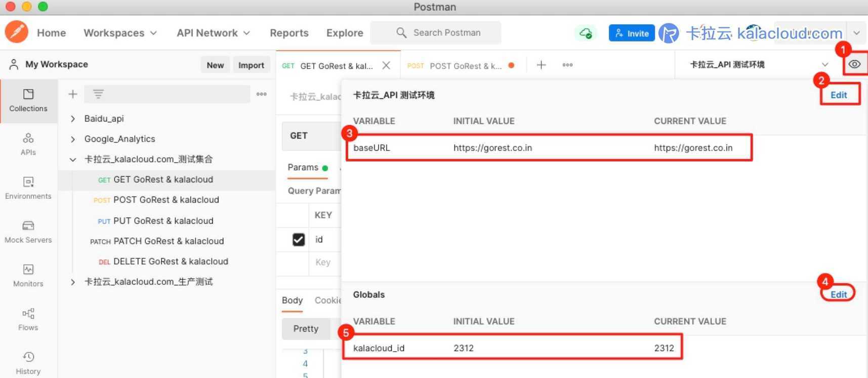Image resolution: width=868 pixels, height=378 pixels.
Task: Open the GET method dropdown
Action: click(x=312, y=136)
